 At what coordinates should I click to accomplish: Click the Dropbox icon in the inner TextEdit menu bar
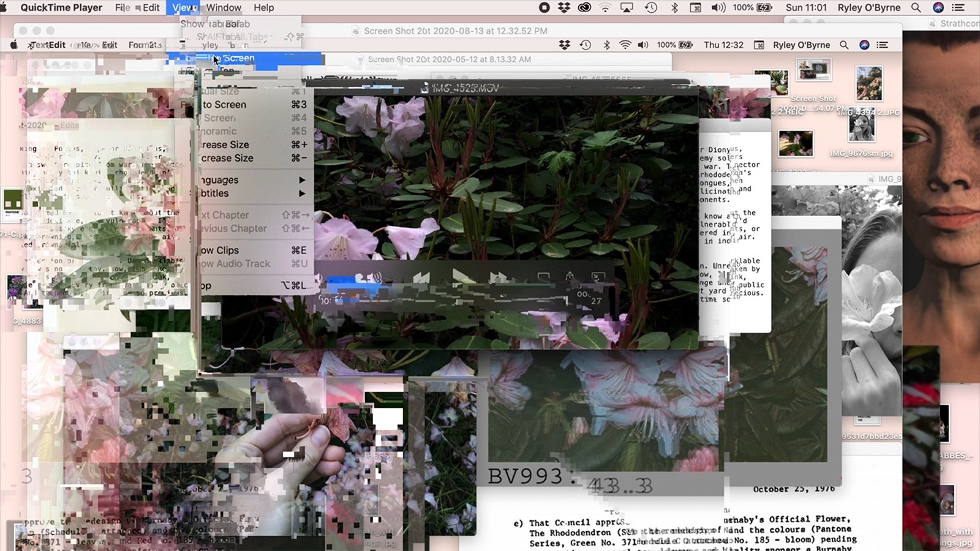[x=565, y=45]
